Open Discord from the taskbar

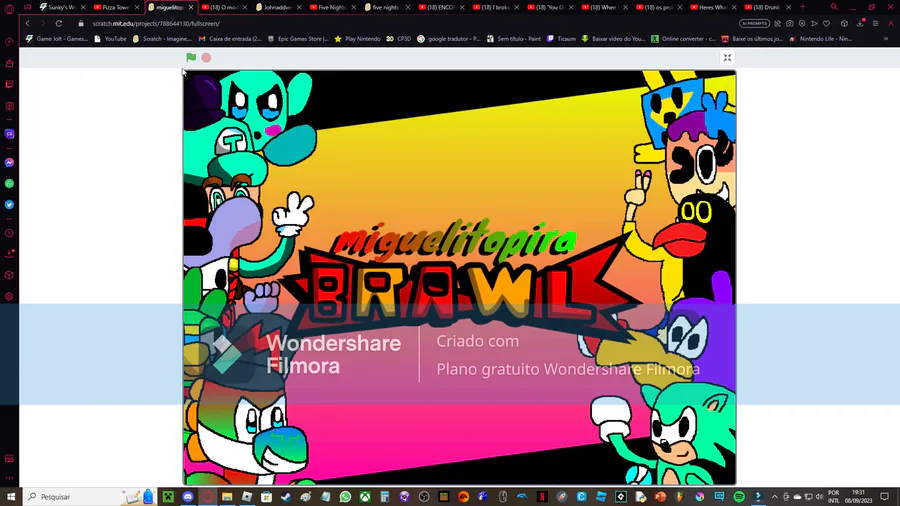click(188, 496)
